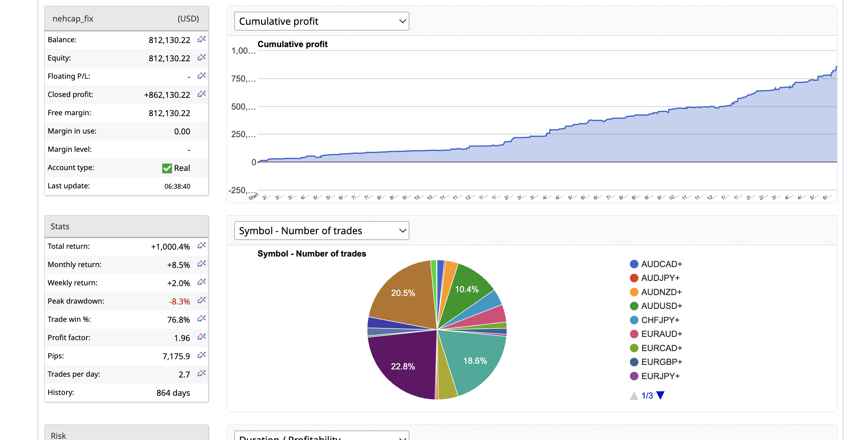
Task: Click the Real account type checkmark
Action: 167,168
